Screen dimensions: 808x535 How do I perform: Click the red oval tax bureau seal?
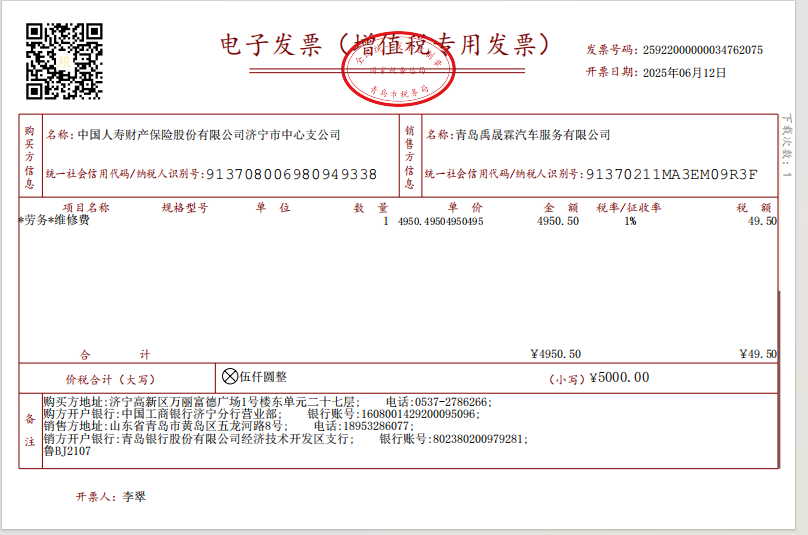[398, 75]
